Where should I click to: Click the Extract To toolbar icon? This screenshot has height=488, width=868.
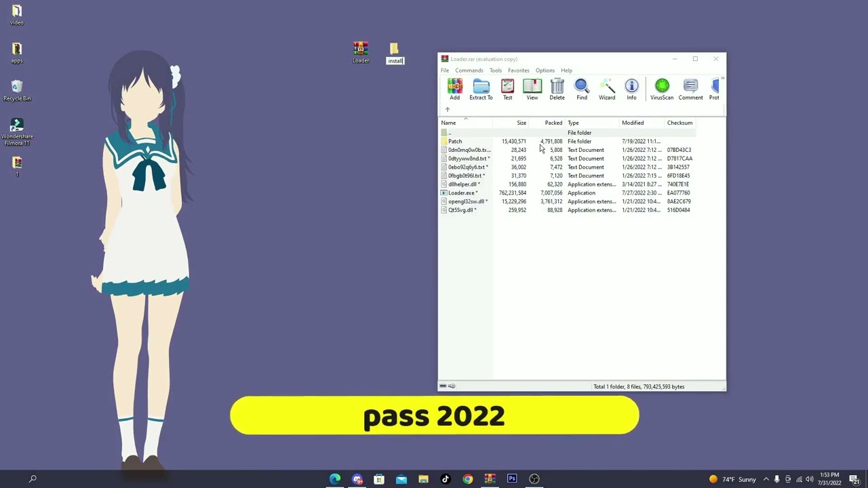[x=481, y=89]
